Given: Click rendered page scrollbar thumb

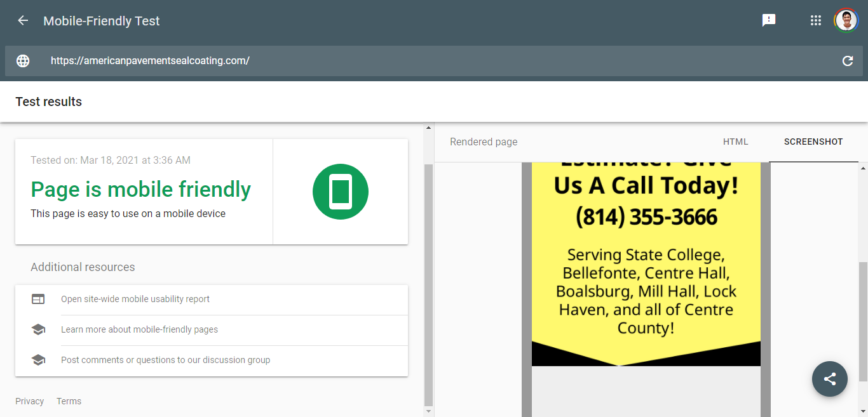Looking at the screenshot, I should pos(863,321).
